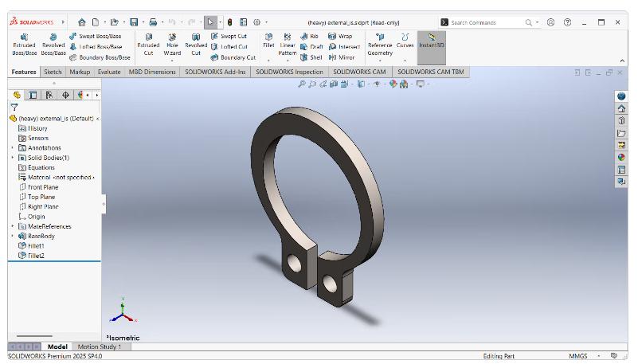Click the Mirror feature icon
The image size is (638, 364).
pyautogui.click(x=341, y=57)
